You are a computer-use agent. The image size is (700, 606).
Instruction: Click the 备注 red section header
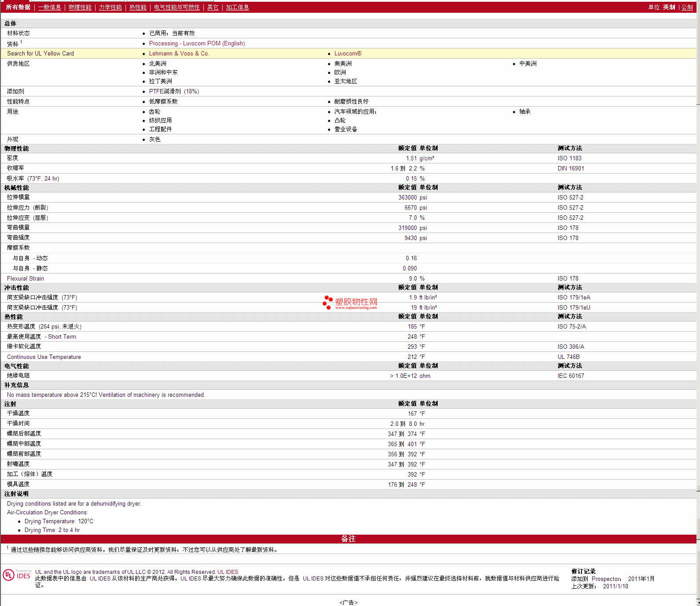click(x=348, y=539)
